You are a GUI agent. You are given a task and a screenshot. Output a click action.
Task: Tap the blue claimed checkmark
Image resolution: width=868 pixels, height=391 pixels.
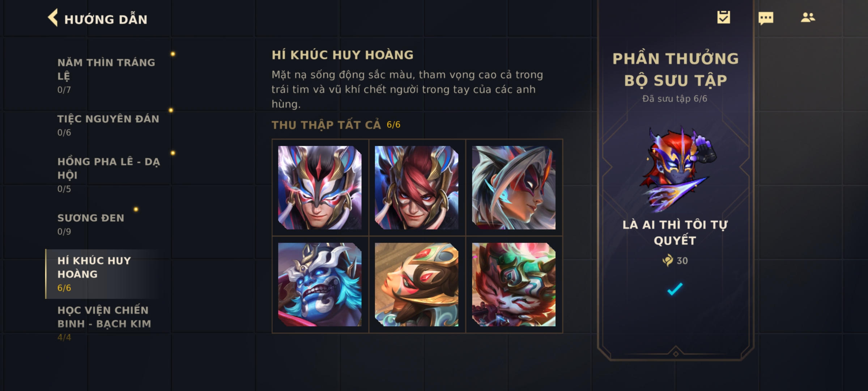pos(675,289)
